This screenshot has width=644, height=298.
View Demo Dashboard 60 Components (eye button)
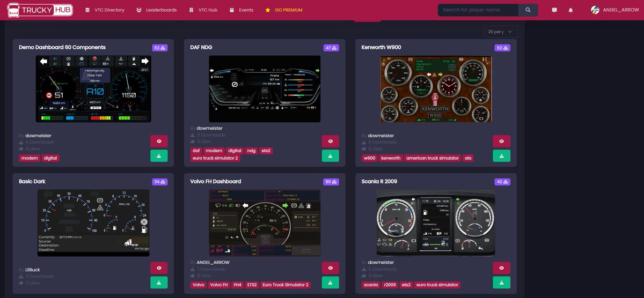pyautogui.click(x=159, y=141)
